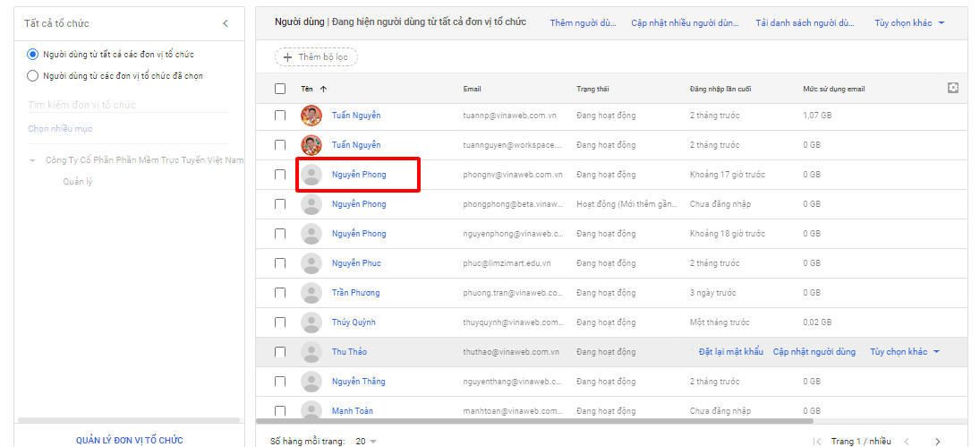Click Tải danh sách người dùng option
The image size is (980, 447).
tap(805, 22)
